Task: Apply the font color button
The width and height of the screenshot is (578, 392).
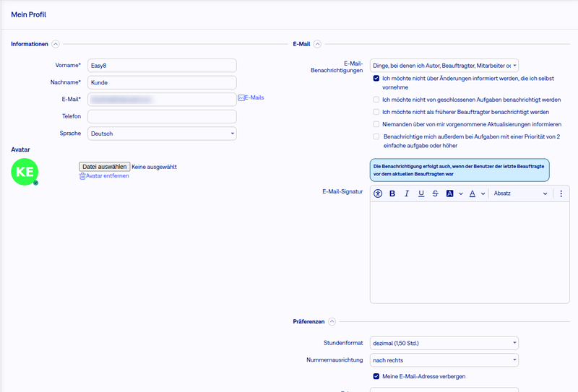Action: pyautogui.click(x=473, y=193)
